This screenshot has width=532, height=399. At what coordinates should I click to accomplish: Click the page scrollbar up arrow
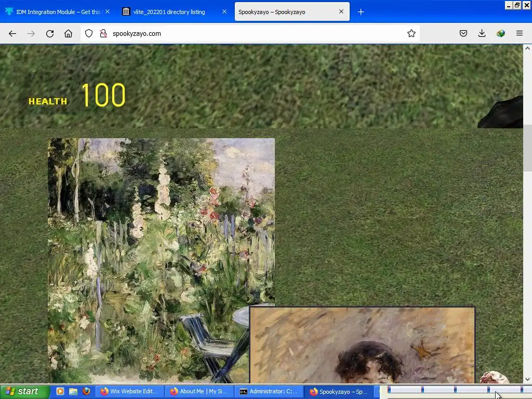point(527,48)
